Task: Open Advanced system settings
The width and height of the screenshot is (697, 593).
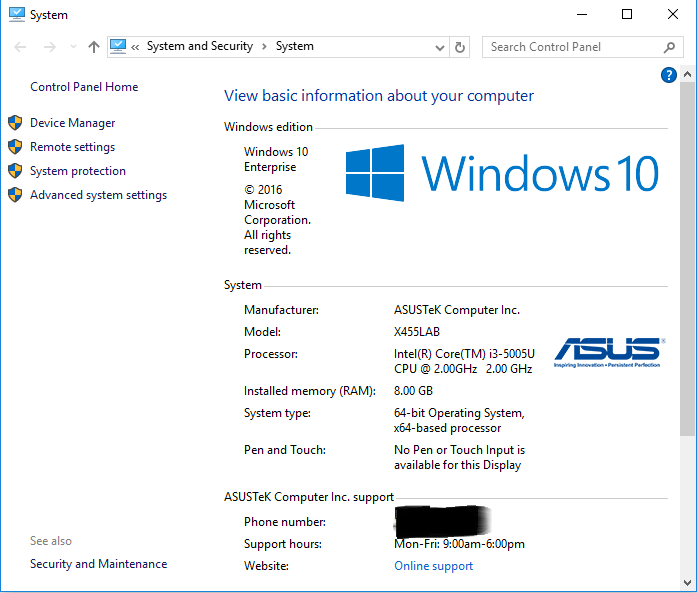Action: click(98, 195)
